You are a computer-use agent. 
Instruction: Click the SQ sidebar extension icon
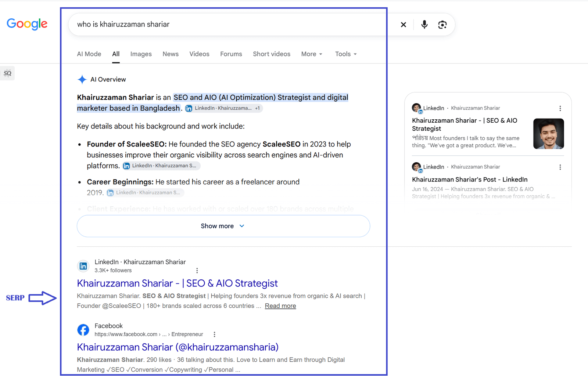tap(7, 73)
